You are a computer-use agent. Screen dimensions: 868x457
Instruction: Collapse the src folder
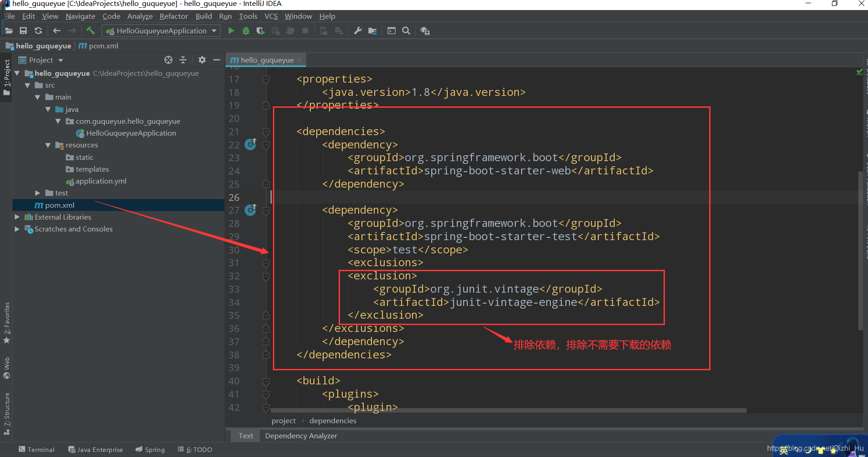click(27, 85)
